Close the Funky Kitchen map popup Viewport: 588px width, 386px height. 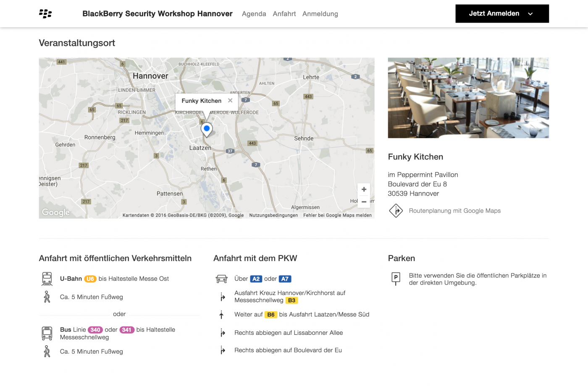point(230,100)
